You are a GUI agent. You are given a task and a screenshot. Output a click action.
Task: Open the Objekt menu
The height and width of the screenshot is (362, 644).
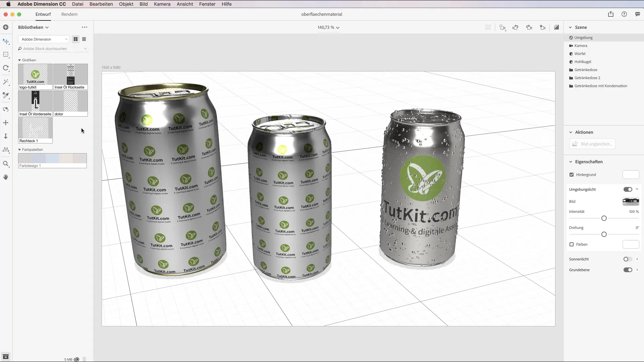tap(126, 4)
